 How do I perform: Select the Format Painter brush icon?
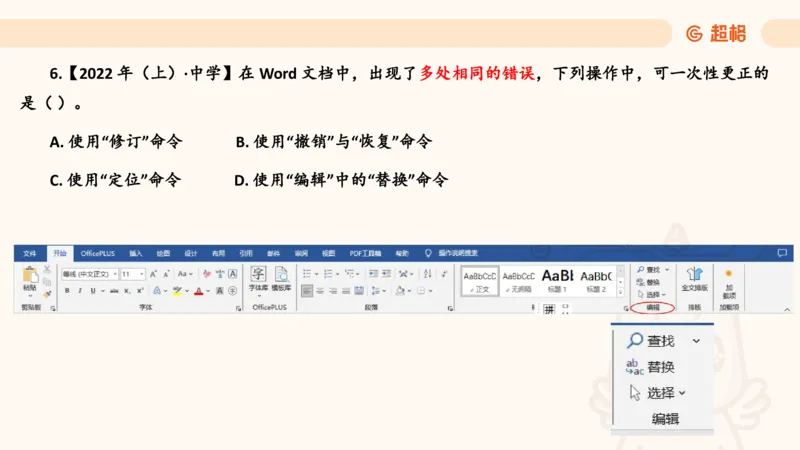tap(47, 294)
